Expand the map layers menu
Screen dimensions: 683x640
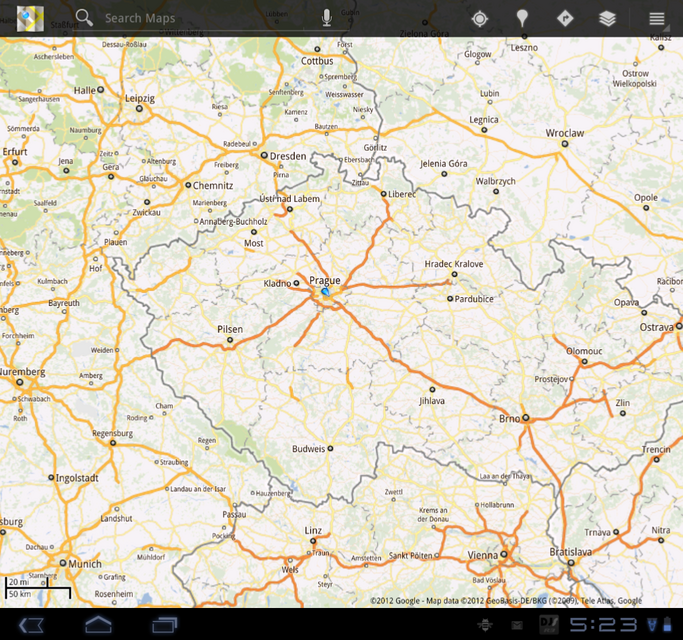[x=607, y=18]
